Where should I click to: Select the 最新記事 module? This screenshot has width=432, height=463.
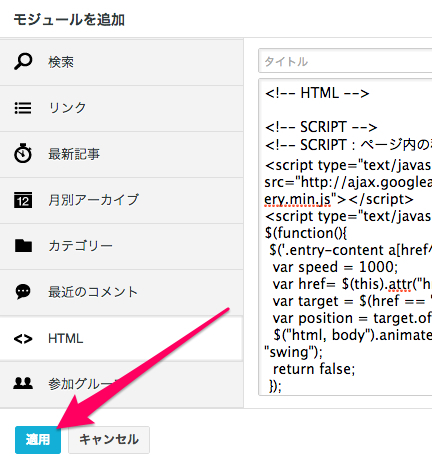pos(121,155)
